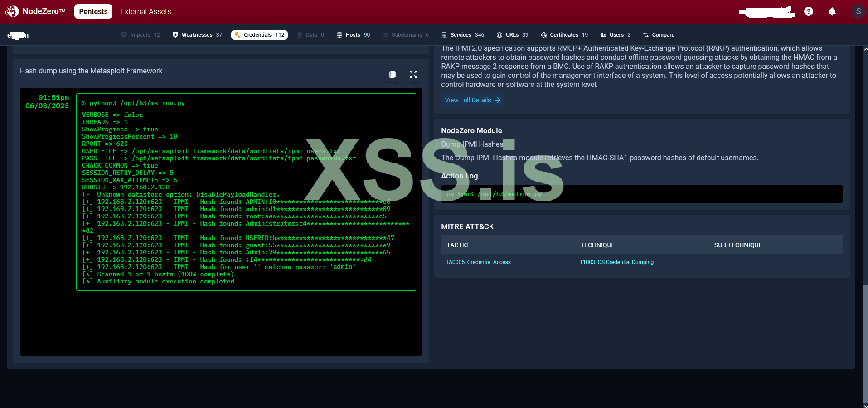Image resolution: width=868 pixels, height=408 pixels.
Task: Open the user avatar menu
Action: point(858,11)
